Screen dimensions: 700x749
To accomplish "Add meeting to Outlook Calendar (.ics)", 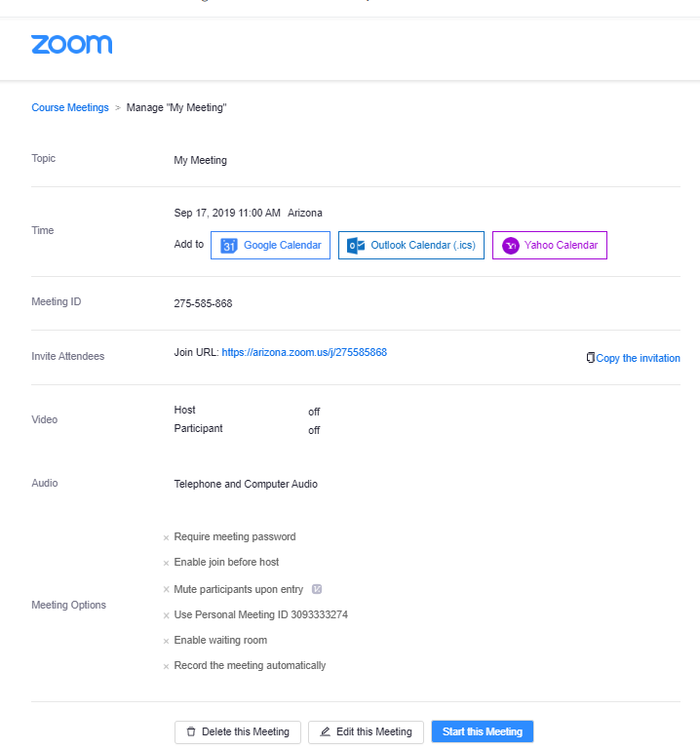I will click(411, 246).
